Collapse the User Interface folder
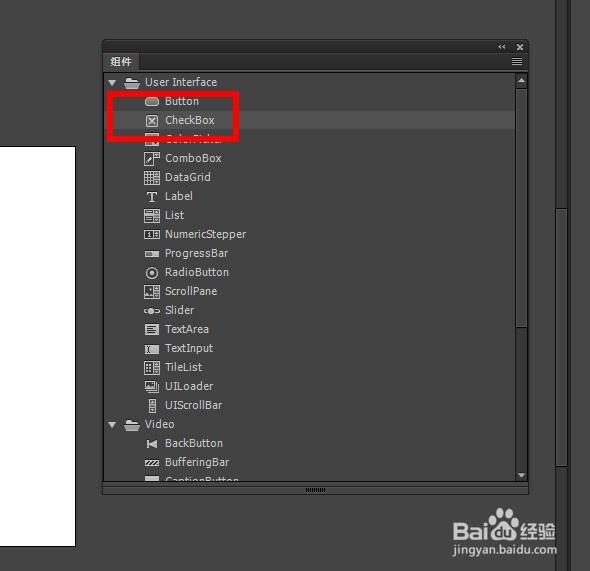 point(112,83)
